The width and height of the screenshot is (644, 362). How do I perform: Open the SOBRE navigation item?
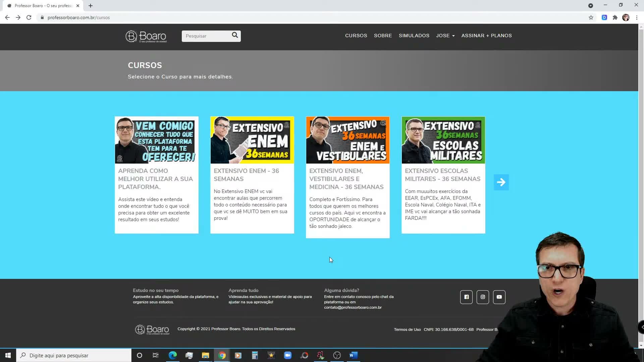383,36
